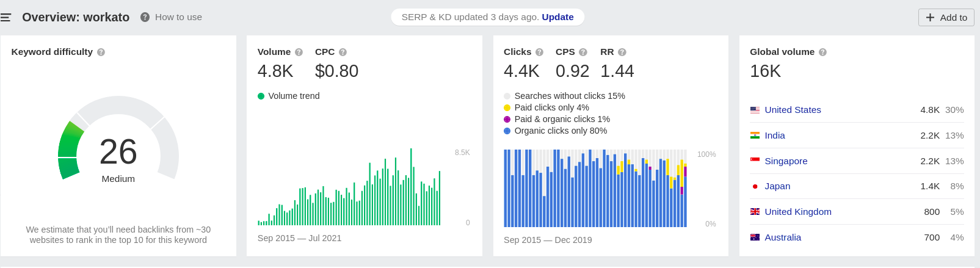The width and height of the screenshot is (980, 268).
Task: Click the plus icon in Add to
Action: point(930,18)
